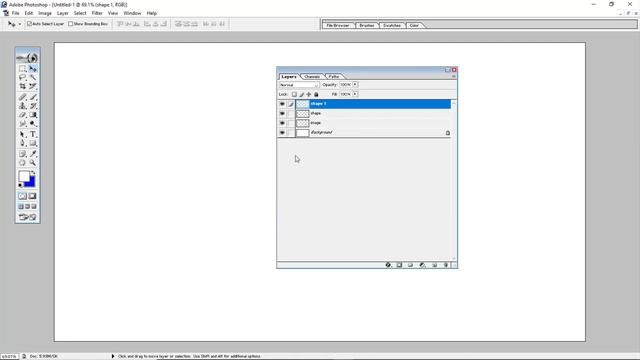
Task: Open the Opacity slider arrow
Action: tap(355, 84)
